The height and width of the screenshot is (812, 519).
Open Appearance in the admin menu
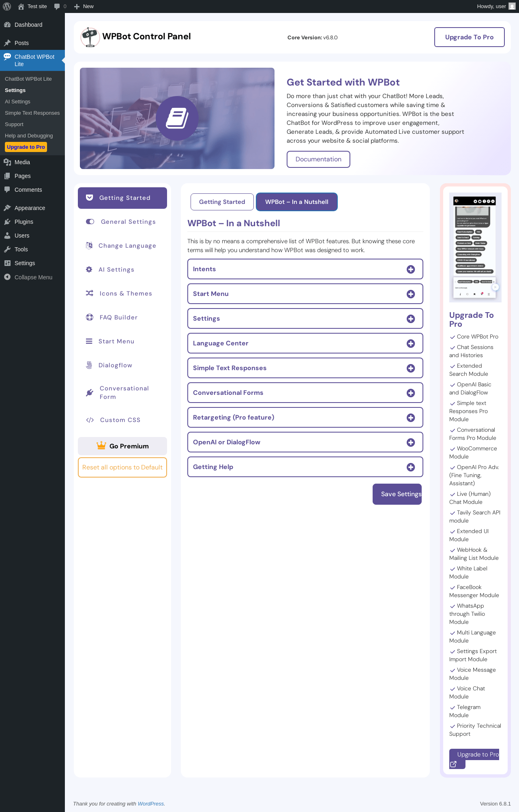coord(32,208)
